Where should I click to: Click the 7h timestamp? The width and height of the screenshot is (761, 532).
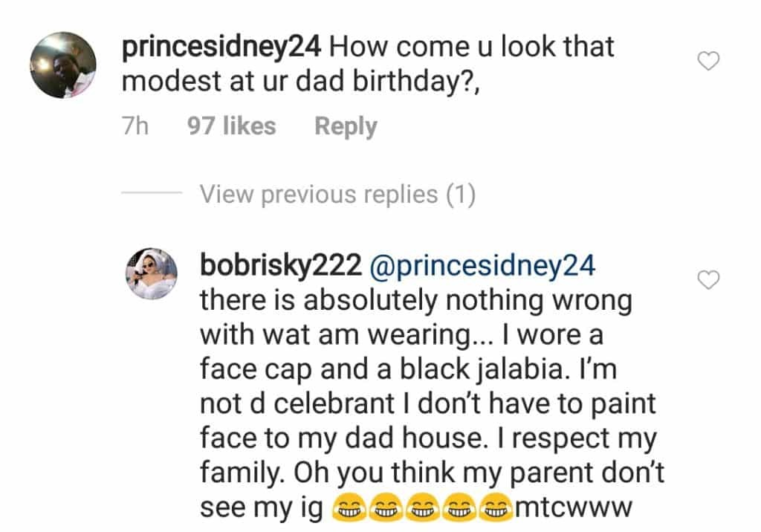[135, 126]
